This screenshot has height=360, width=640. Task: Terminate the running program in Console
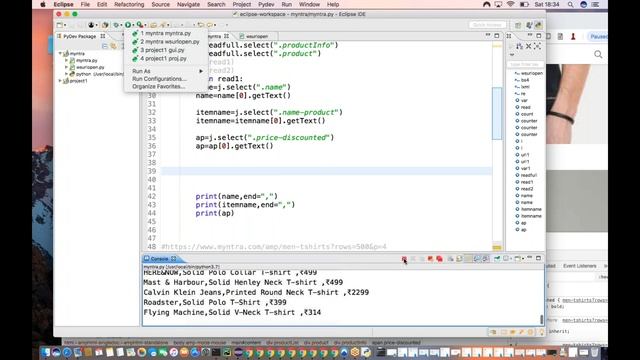coord(404,259)
